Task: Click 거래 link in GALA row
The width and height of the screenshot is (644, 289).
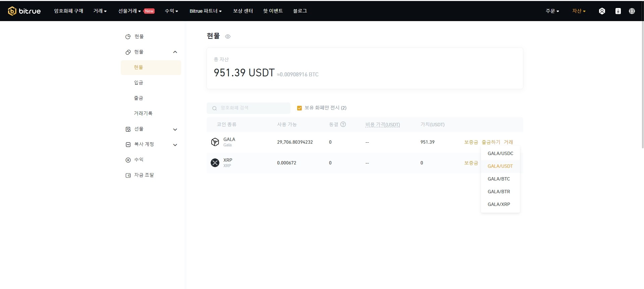Action: point(508,142)
